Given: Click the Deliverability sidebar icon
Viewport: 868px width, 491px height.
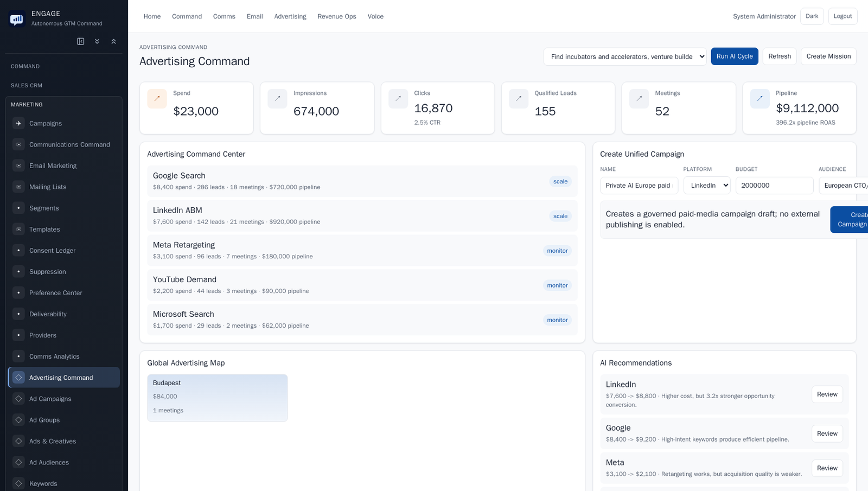Looking at the screenshot, I should [x=18, y=314].
